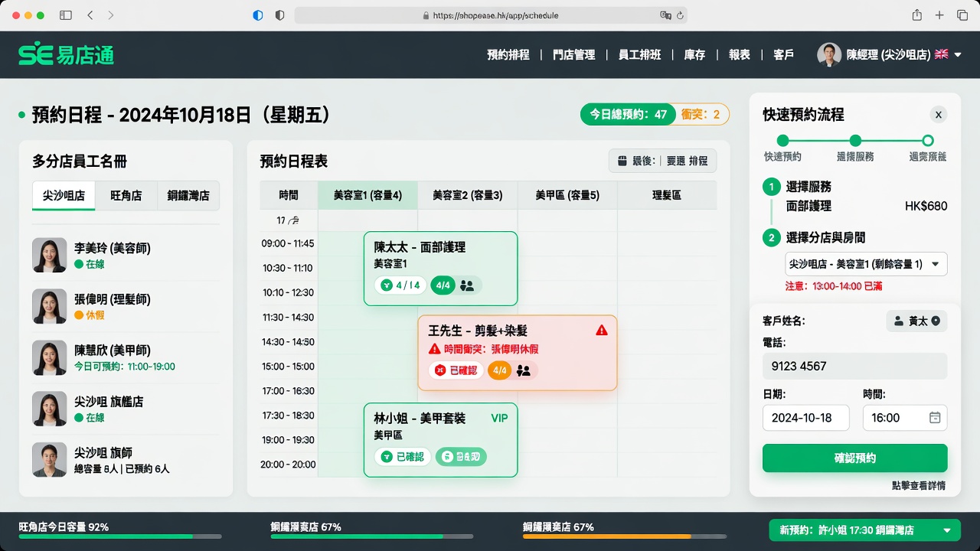Select the 美甲區 (容量5) column header
Image resolution: width=980 pixels, height=551 pixels.
tap(567, 195)
